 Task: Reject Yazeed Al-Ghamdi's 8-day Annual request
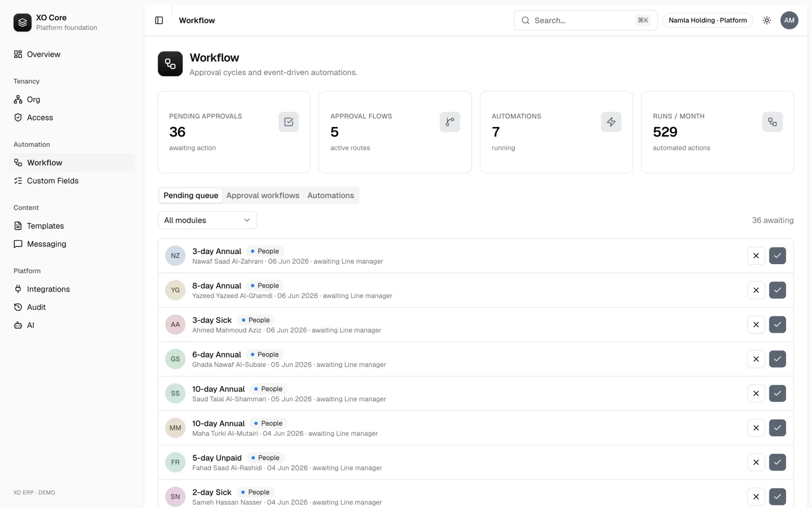(x=756, y=290)
